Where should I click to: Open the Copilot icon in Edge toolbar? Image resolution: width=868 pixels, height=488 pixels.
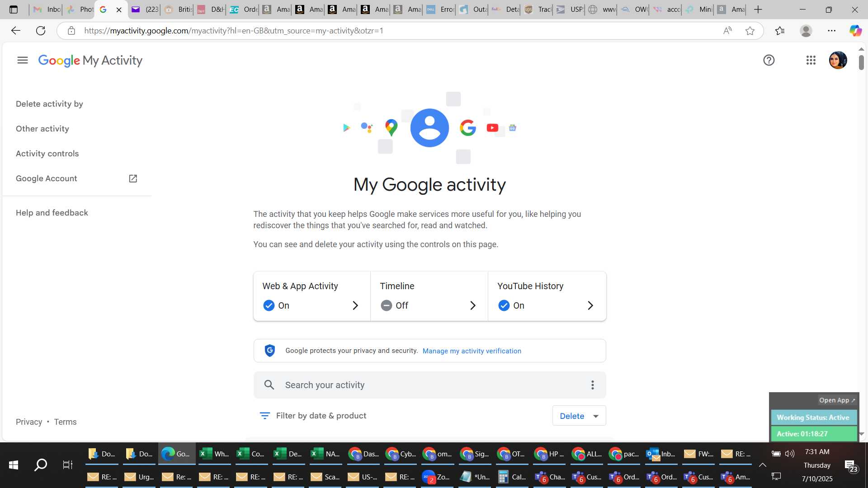[855, 31]
